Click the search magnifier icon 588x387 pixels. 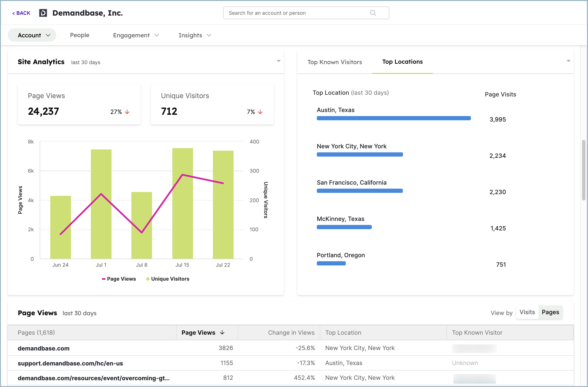[373, 13]
